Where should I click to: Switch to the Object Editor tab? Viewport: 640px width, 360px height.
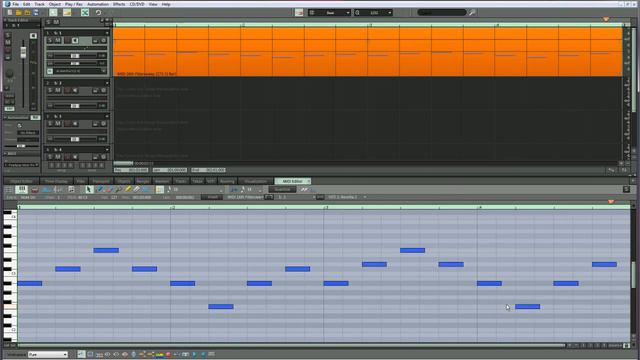point(21,181)
